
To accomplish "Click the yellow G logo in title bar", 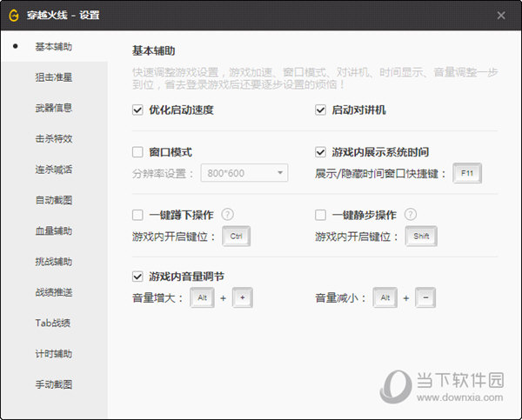I will (14, 16).
